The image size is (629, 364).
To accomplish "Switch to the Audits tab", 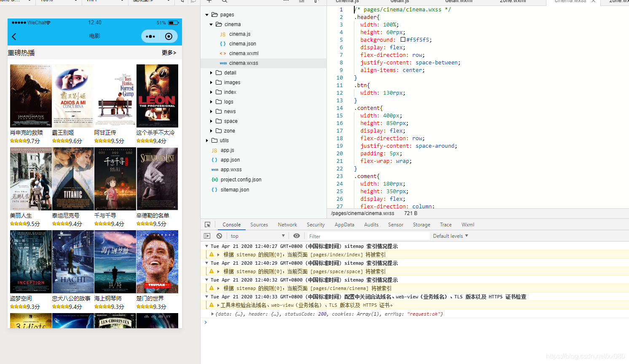I will (x=371, y=225).
